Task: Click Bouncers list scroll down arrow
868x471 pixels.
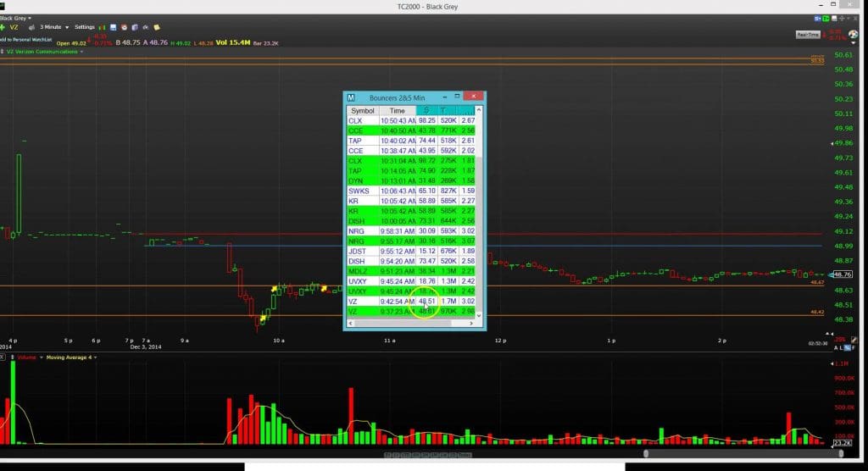Action: click(479, 315)
